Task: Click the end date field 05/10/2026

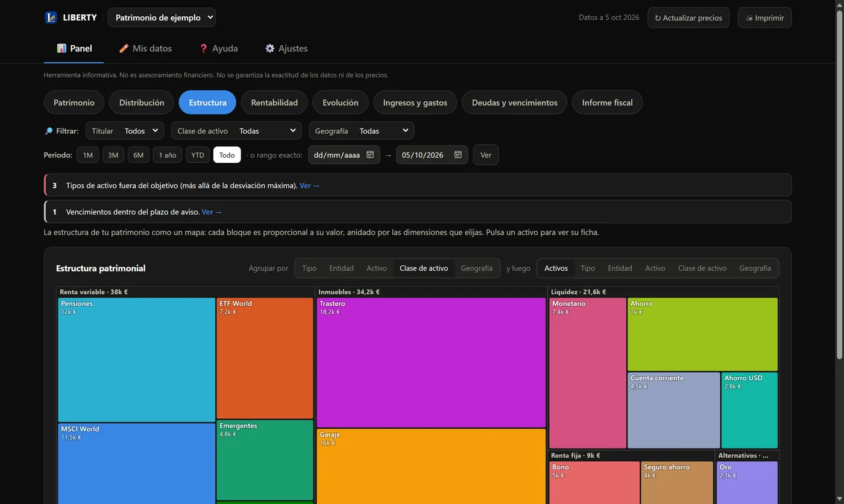Action: point(432,155)
